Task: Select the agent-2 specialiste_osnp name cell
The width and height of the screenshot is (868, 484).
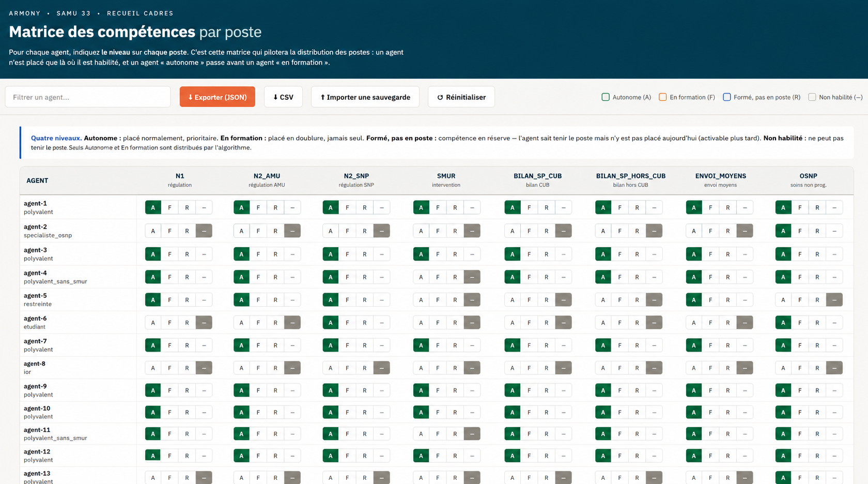Action: tap(78, 231)
